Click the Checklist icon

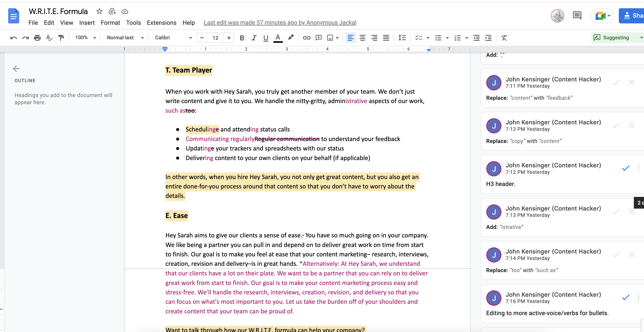coord(419,38)
